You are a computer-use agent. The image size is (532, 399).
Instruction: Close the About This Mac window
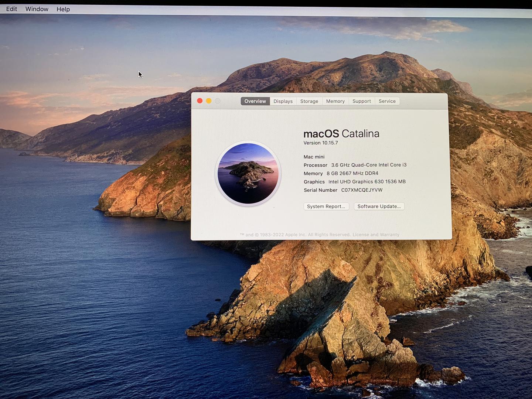click(x=200, y=101)
